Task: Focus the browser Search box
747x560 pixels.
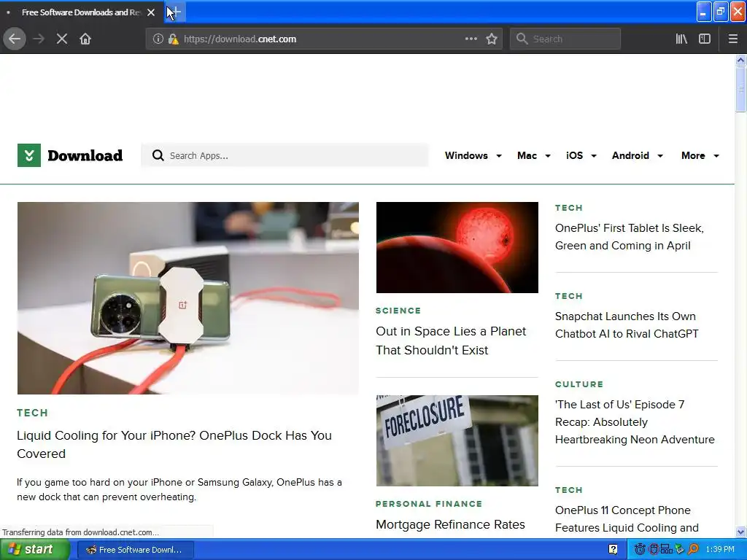Action: 565,39
